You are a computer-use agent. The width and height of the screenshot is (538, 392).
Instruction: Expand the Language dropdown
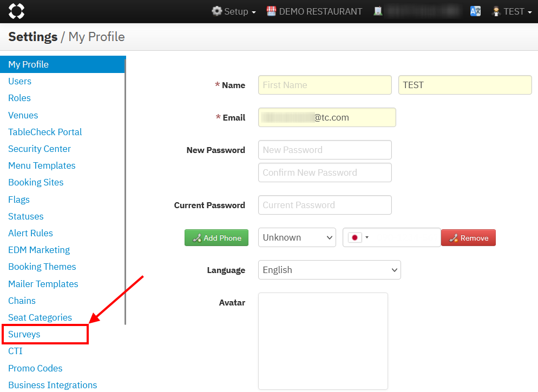tap(329, 270)
